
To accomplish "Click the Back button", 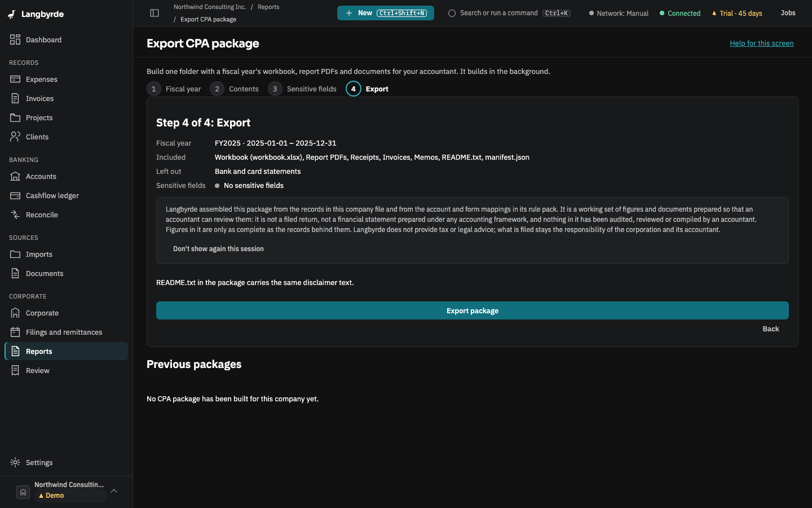I will pos(771,329).
